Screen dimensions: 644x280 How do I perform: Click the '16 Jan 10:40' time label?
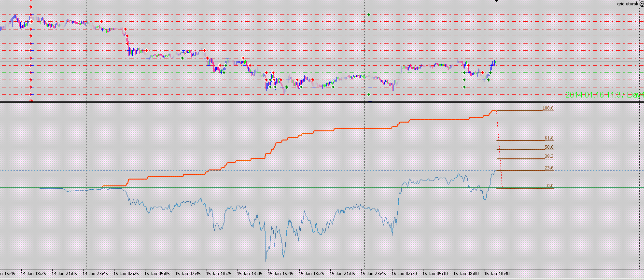(x=496, y=273)
